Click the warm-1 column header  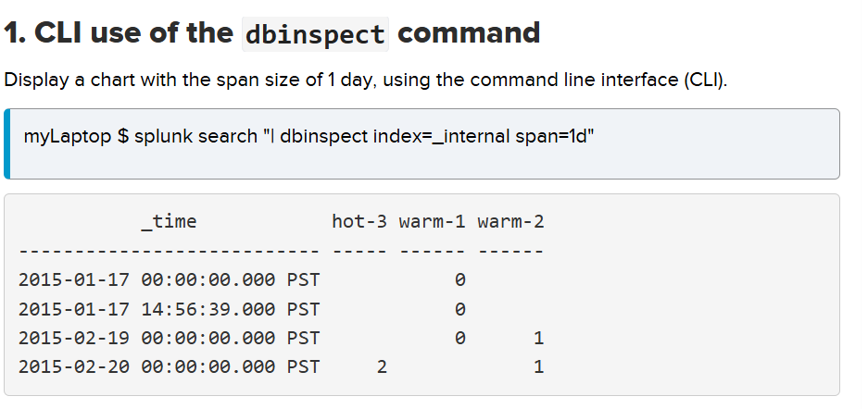[x=432, y=221]
